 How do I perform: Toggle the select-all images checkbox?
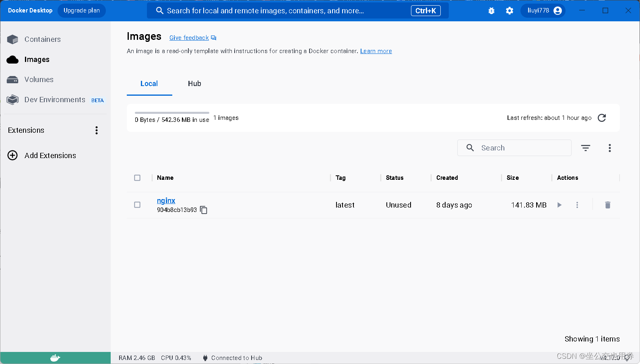tap(137, 178)
